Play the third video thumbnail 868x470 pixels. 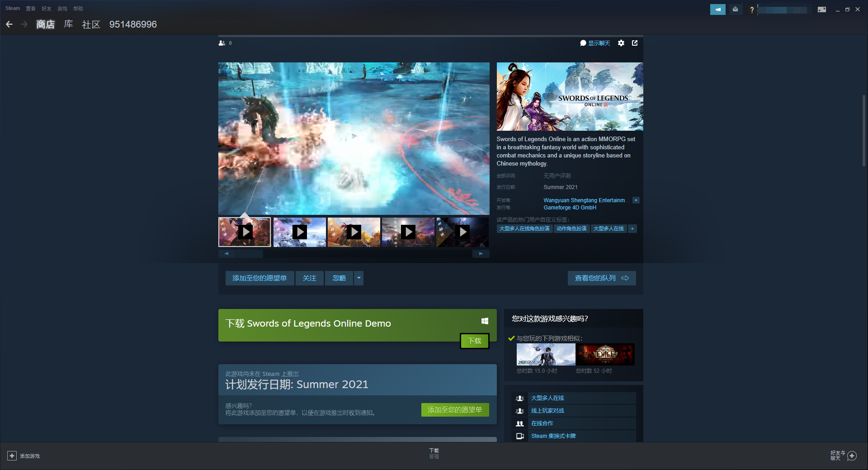(354, 232)
